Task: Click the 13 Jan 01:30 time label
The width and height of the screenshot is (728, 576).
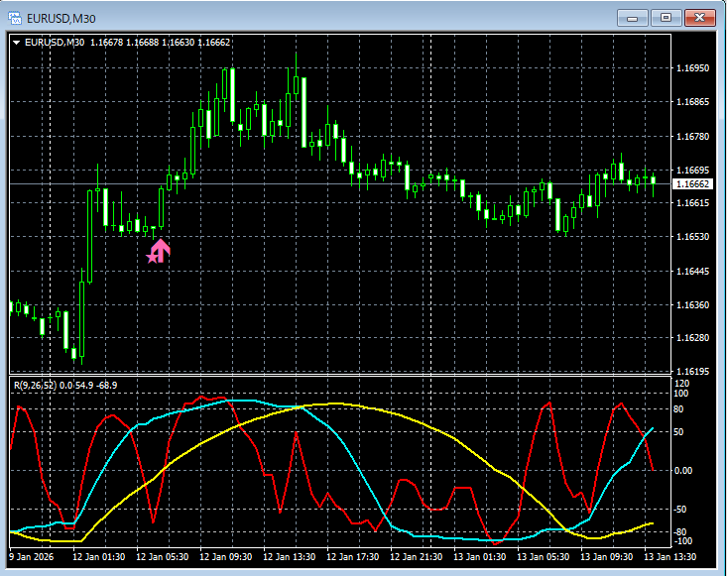Action: pyautogui.click(x=480, y=556)
